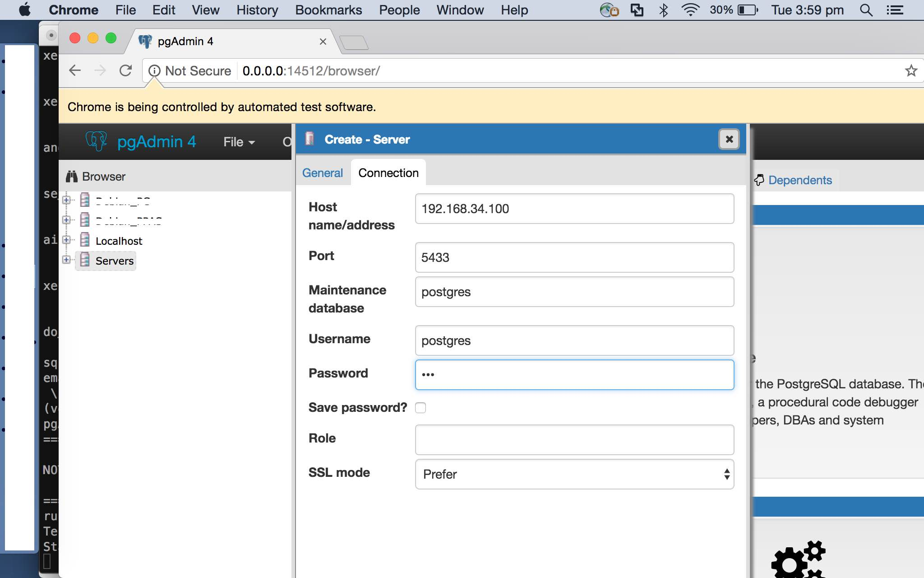
Task: Enable the Save password checkbox
Action: coord(420,407)
